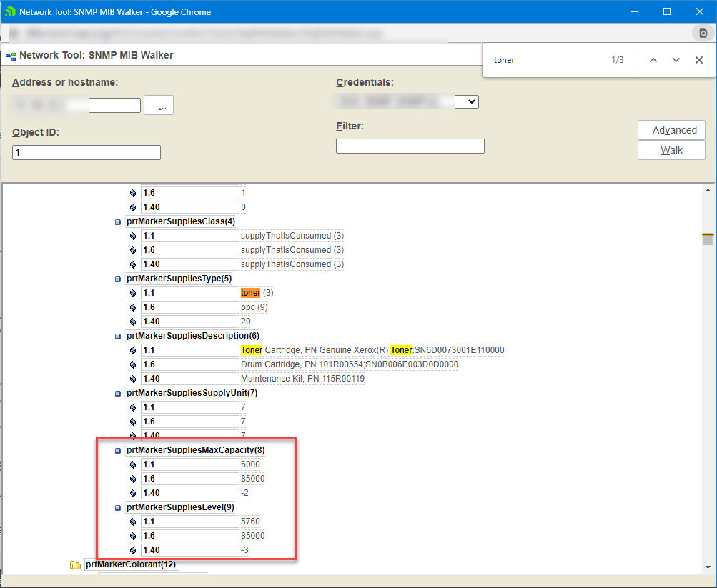This screenshot has height=588, width=717.
Task: Collapse the prtMarkerSuppliesType(5) node
Action: coord(118,279)
